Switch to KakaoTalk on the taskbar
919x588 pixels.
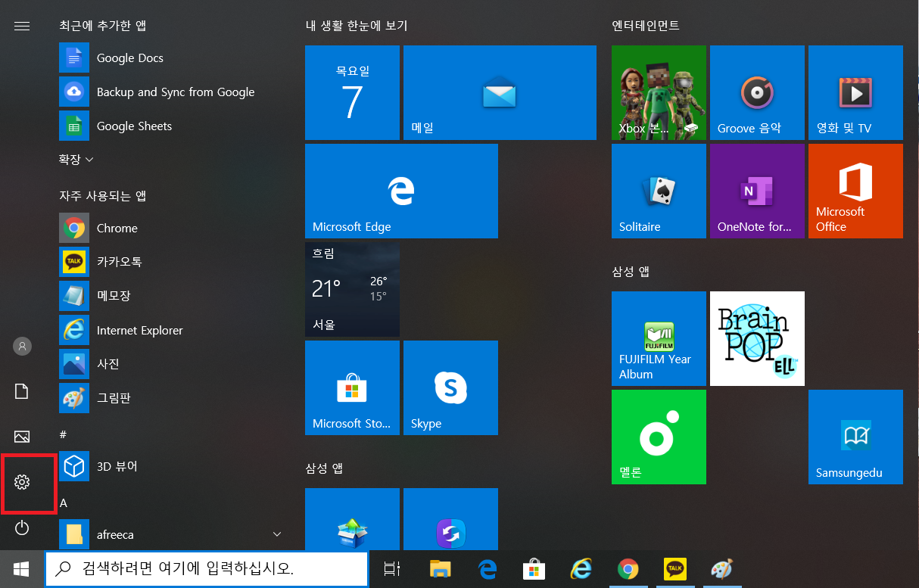pyautogui.click(x=674, y=568)
